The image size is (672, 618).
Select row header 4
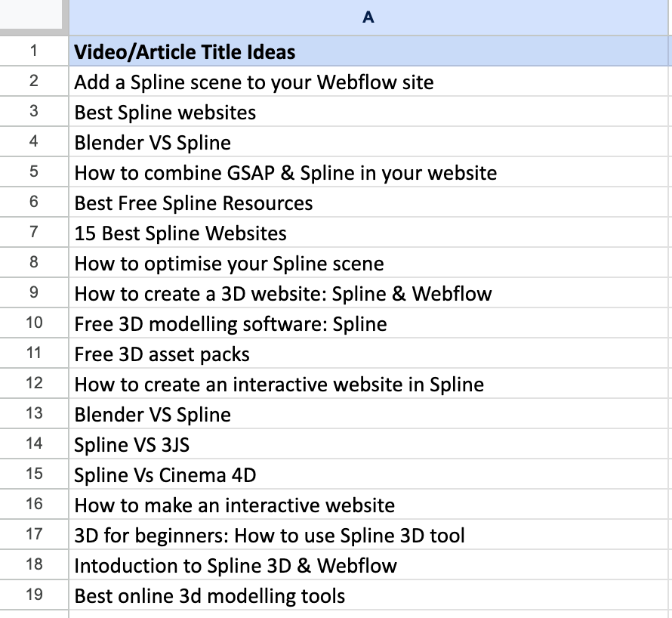[x=34, y=141]
